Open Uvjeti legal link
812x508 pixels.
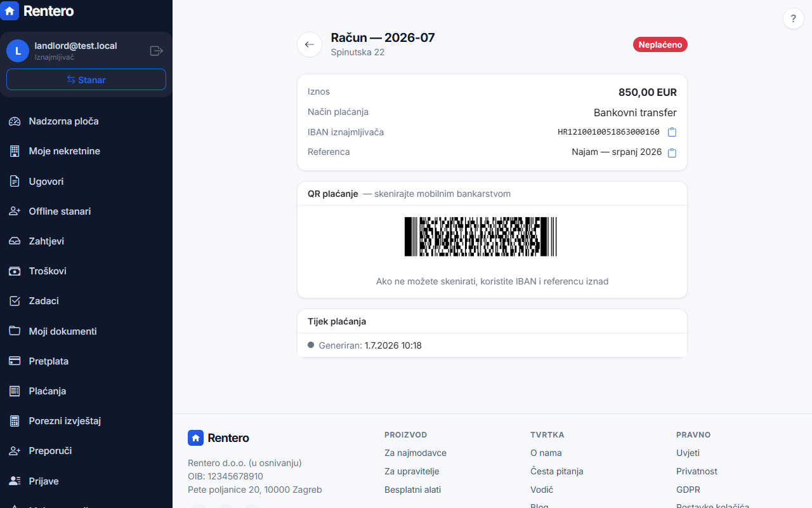coord(688,453)
